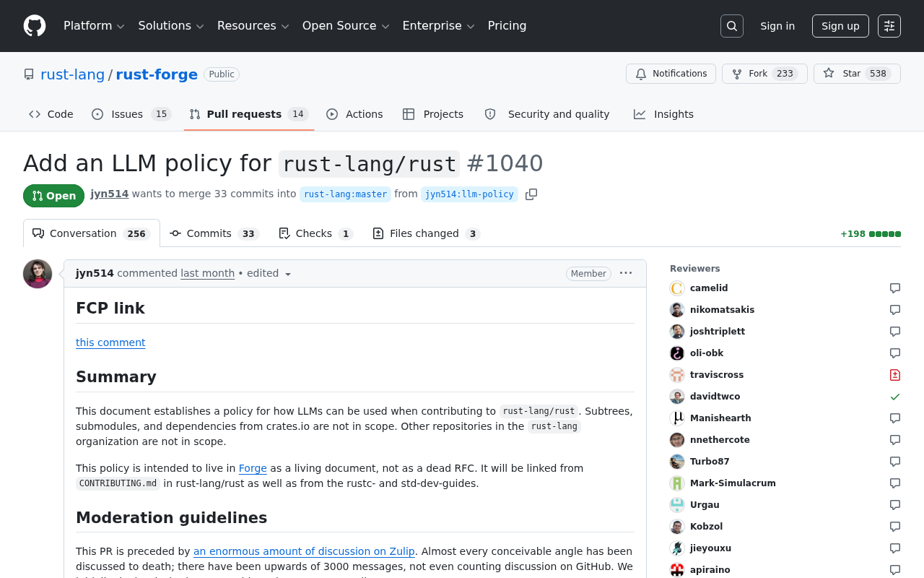Open the Zulip discussion link
Viewport: 924px width, 578px height.
click(304, 551)
